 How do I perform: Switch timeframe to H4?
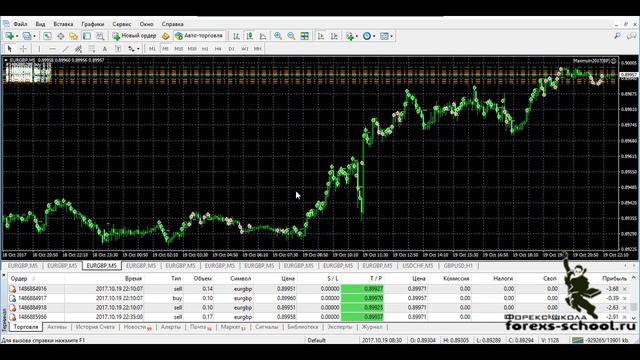point(218,49)
